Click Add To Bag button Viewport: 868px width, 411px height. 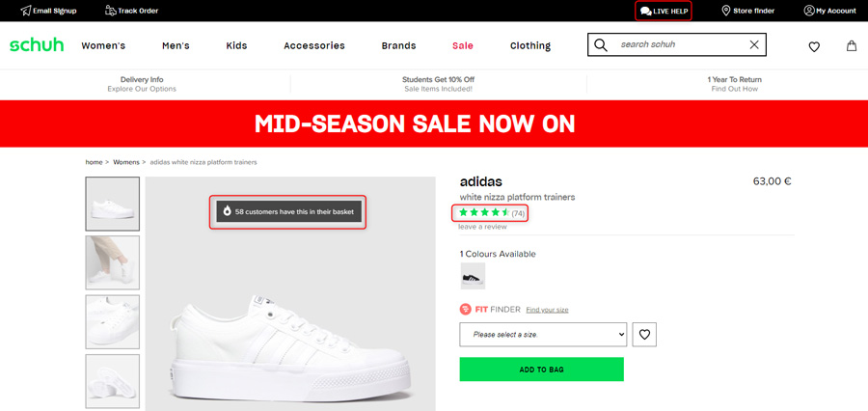[x=541, y=370]
